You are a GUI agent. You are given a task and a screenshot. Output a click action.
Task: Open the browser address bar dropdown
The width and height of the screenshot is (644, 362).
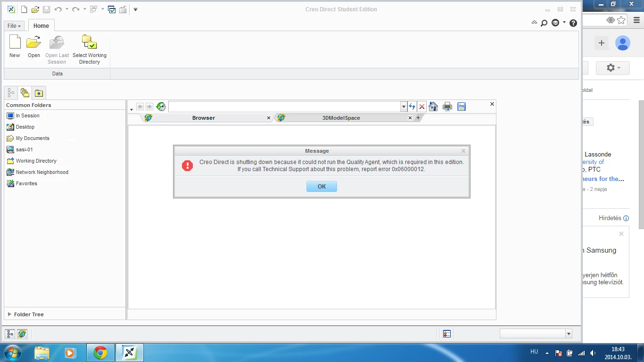[404, 107]
